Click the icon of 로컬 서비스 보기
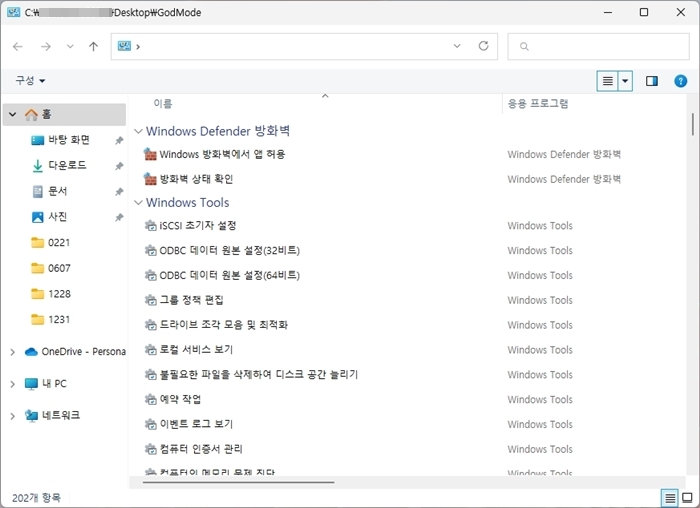This screenshot has height=508, width=700. pyautogui.click(x=150, y=350)
